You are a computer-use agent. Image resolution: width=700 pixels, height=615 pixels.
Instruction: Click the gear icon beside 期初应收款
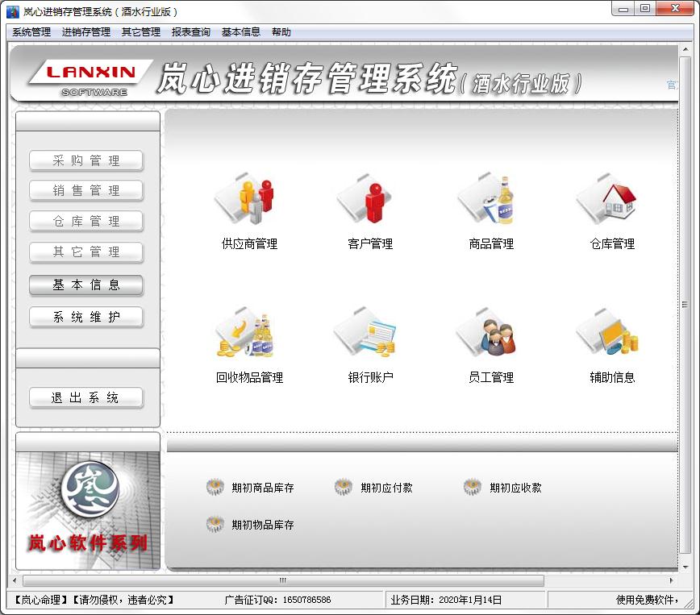point(473,487)
